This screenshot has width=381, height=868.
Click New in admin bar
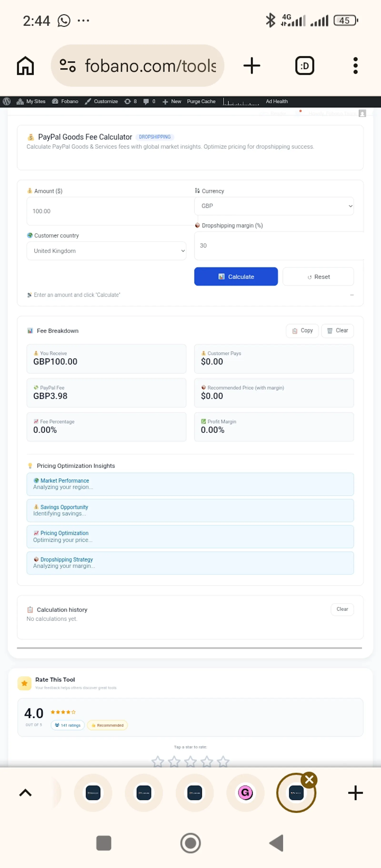[172, 101]
